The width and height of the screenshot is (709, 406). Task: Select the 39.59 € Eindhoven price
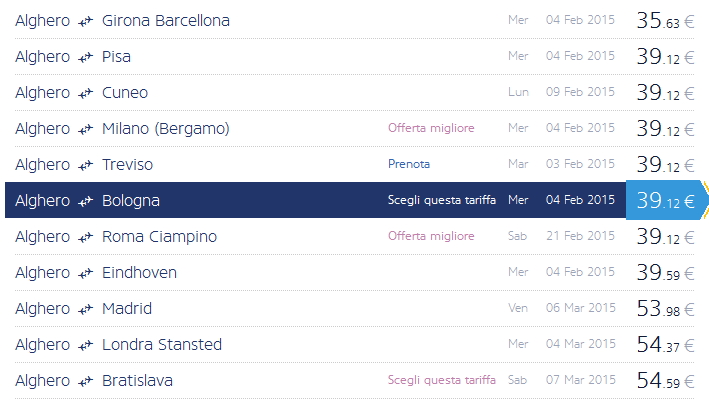point(665,273)
